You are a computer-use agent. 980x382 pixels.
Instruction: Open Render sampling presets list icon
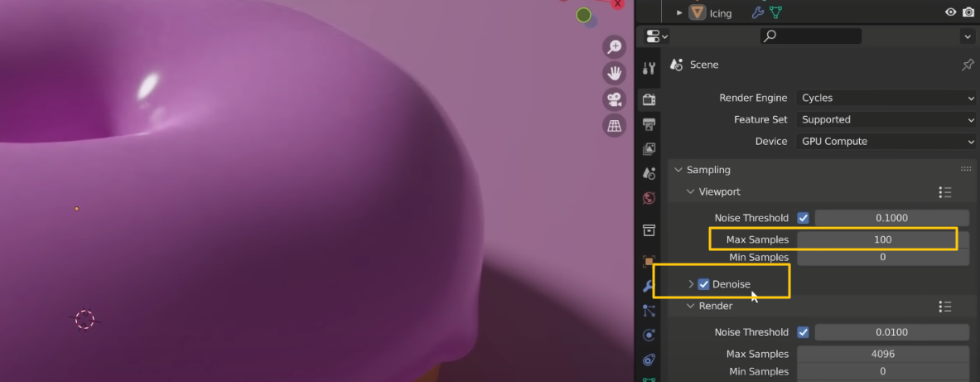(x=945, y=307)
